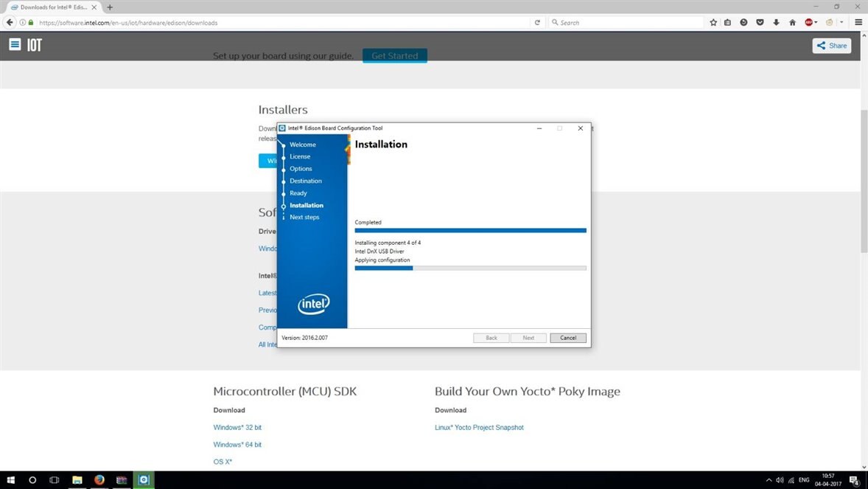868x489 pixels.
Task: Reload the page with the refresh icon
Action: pos(537,23)
